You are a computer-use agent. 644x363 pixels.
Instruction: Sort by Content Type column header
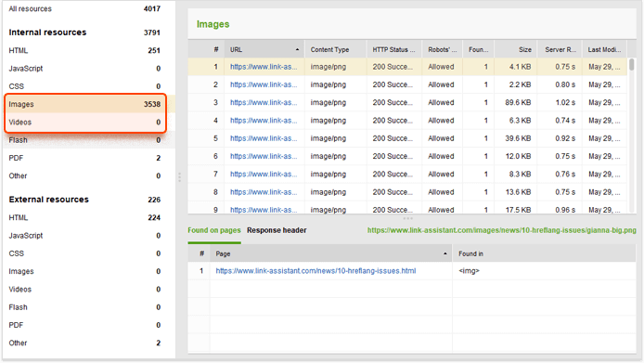[x=336, y=50]
